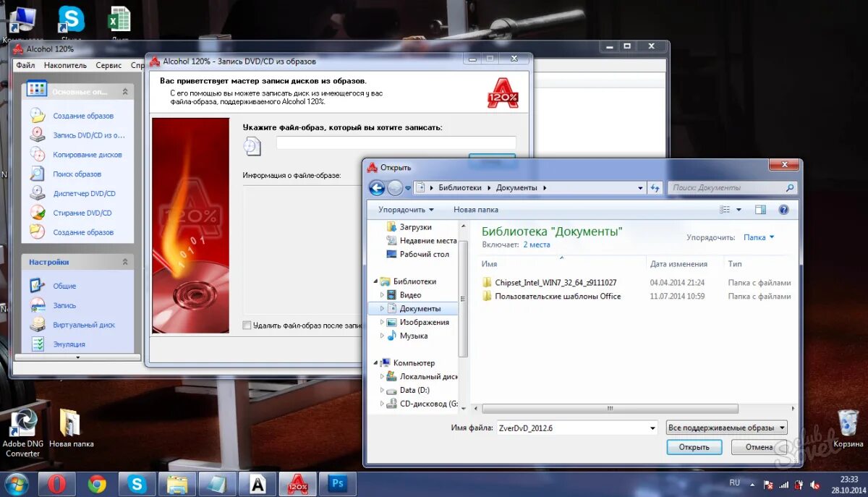
Task: Click the RU language indicator in system tray
Action: pyautogui.click(x=735, y=483)
